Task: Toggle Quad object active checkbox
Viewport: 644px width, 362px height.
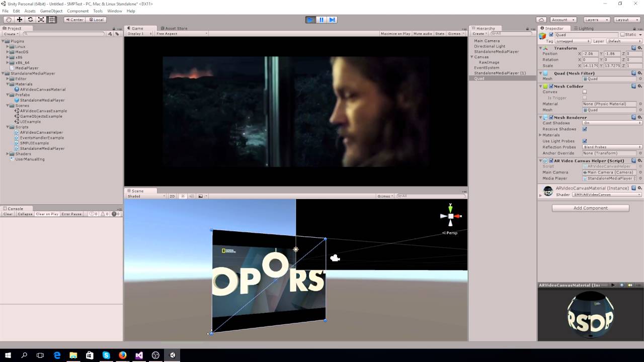Action: pyautogui.click(x=551, y=35)
